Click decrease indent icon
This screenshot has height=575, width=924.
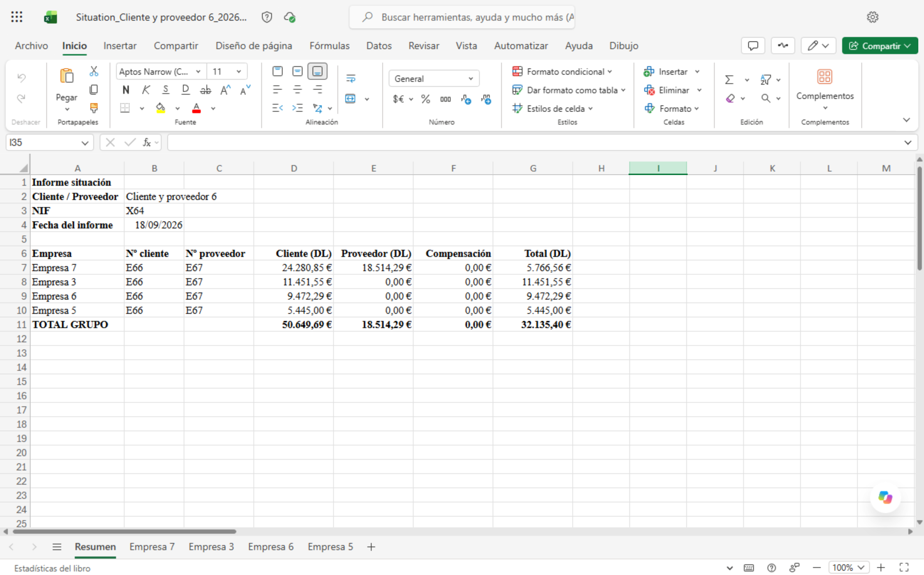(278, 109)
